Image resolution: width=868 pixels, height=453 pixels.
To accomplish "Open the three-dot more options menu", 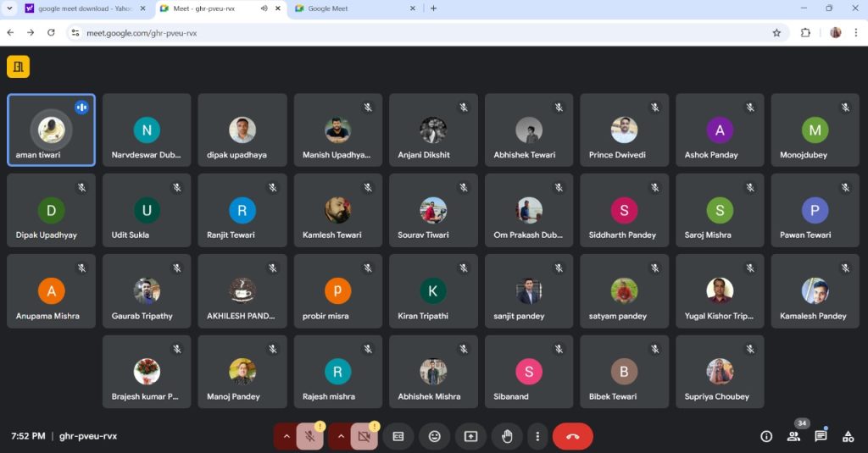I will click(x=537, y=436).
